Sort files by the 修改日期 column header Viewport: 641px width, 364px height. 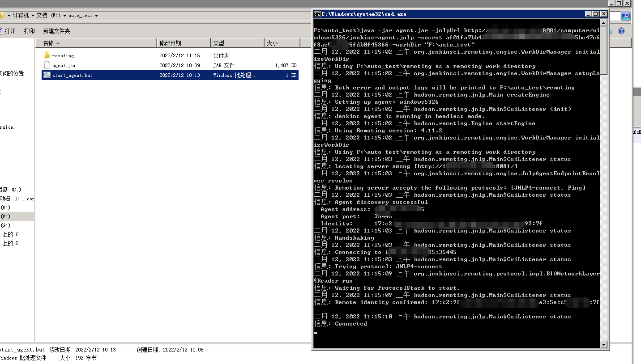click(184, 43)
